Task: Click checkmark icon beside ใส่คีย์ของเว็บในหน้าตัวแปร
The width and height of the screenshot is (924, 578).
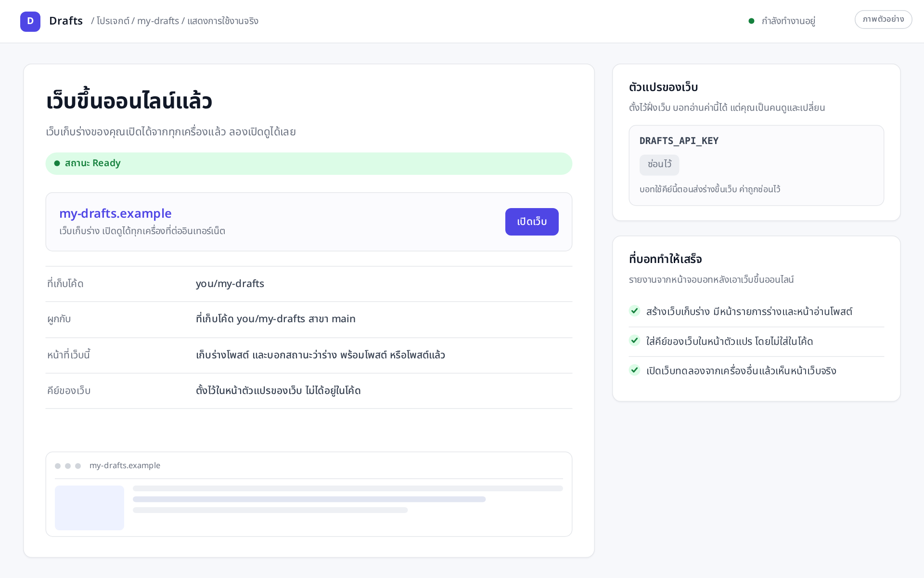Action: point(634,341)
